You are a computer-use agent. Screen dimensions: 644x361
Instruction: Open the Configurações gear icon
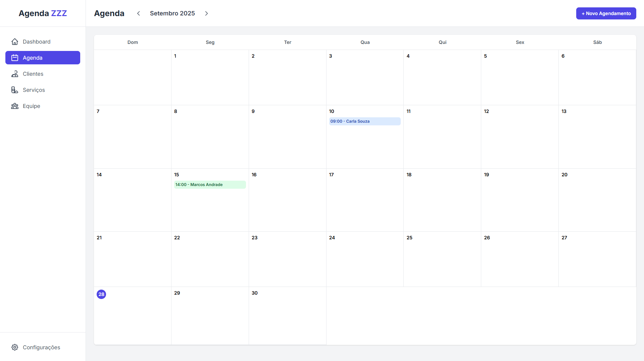(x=15, y=347)
